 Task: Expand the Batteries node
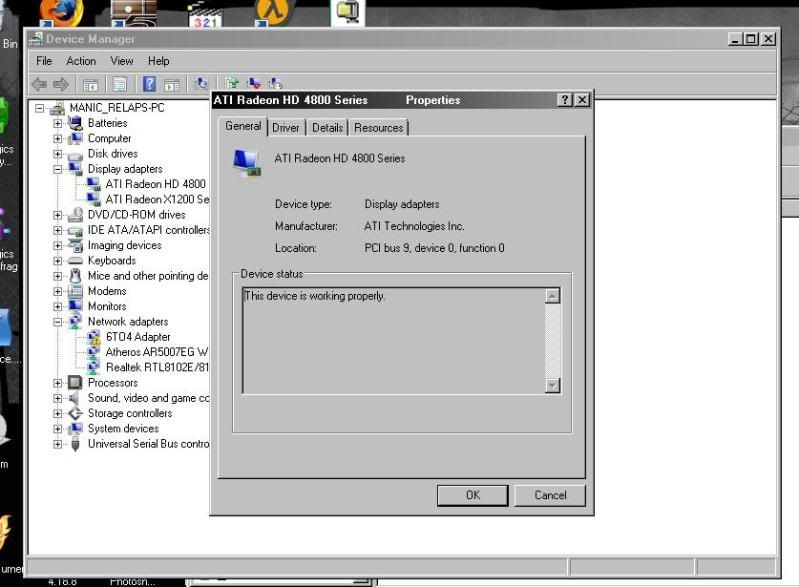coord(58,123)
